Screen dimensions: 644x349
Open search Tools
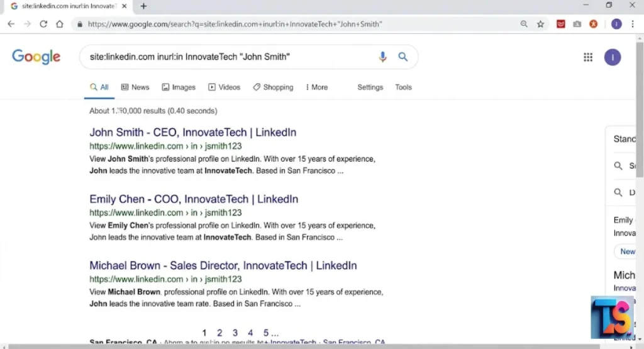[403, 87]
